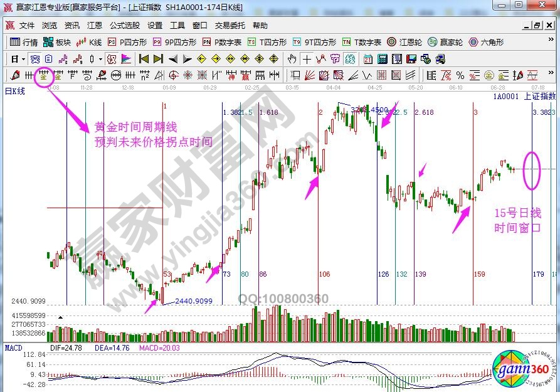Click the save floppy disk icon
Screen dimensions: 560x392
coord(411,59)
